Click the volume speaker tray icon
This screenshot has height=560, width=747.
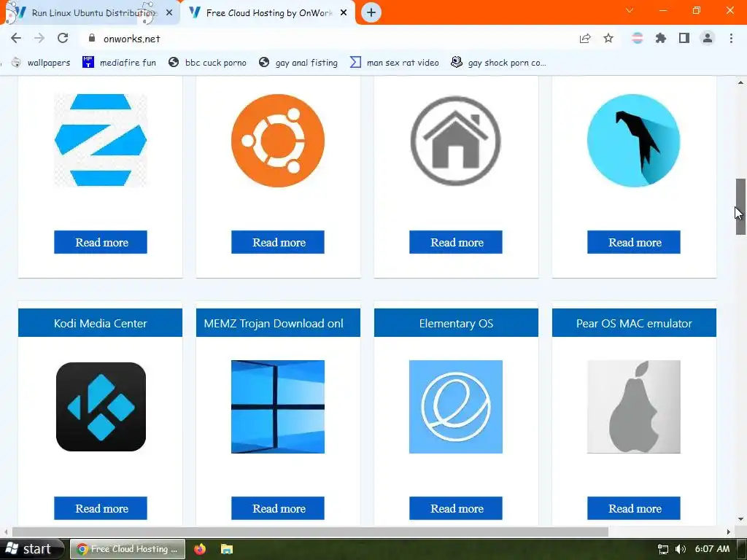681,549
